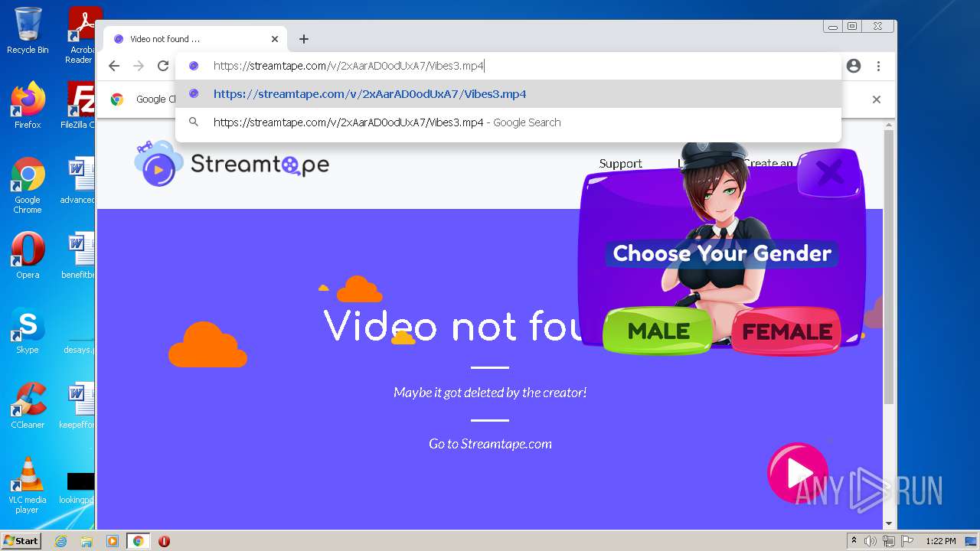
Task: Select the Google Search suggestion row
Action: pos(508,122)
